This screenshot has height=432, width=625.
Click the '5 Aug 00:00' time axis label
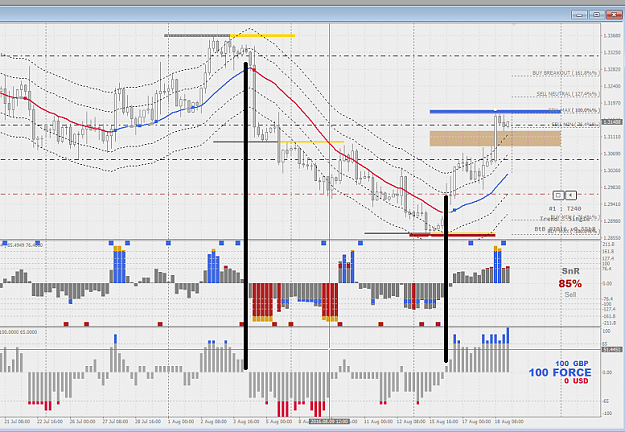click(279, 421)
